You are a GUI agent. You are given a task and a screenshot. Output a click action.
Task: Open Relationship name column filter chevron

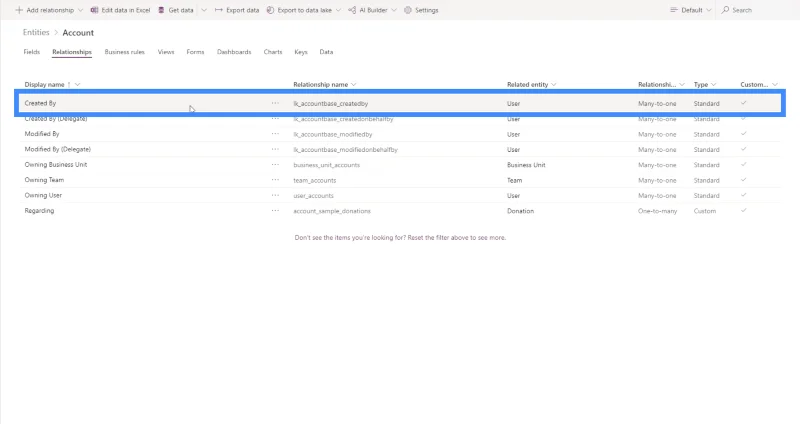[354, 85]
